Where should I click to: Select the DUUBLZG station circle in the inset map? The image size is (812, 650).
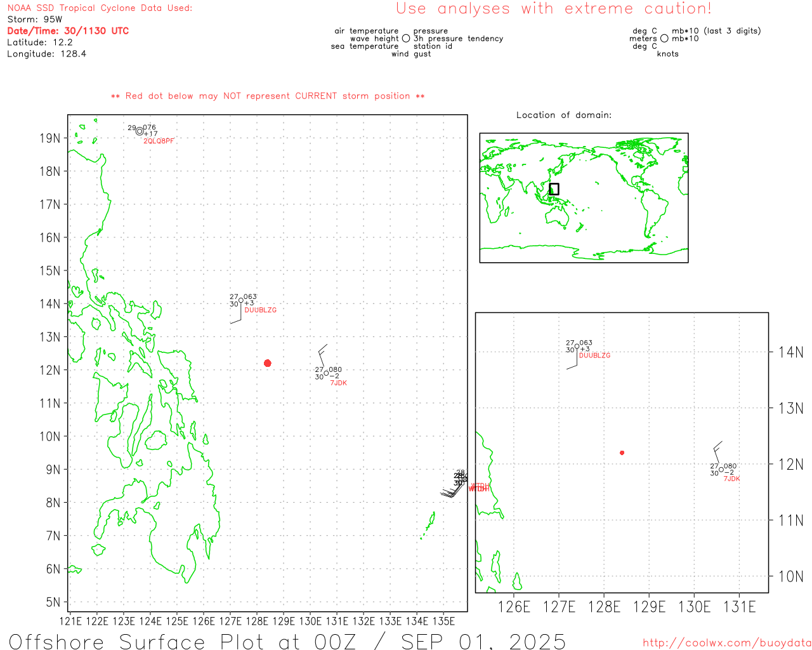click(577, 347)
